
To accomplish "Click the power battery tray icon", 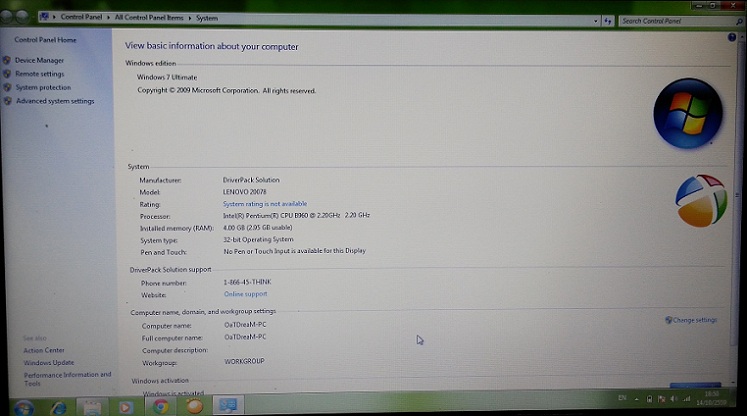I will (x=649, y=399).
